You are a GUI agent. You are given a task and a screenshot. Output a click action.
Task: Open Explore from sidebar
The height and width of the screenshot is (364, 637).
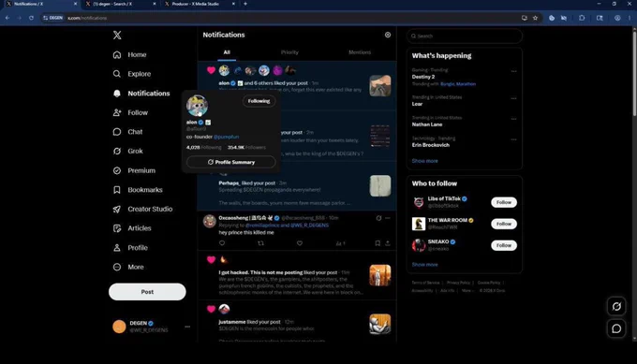tap(132, 74)
